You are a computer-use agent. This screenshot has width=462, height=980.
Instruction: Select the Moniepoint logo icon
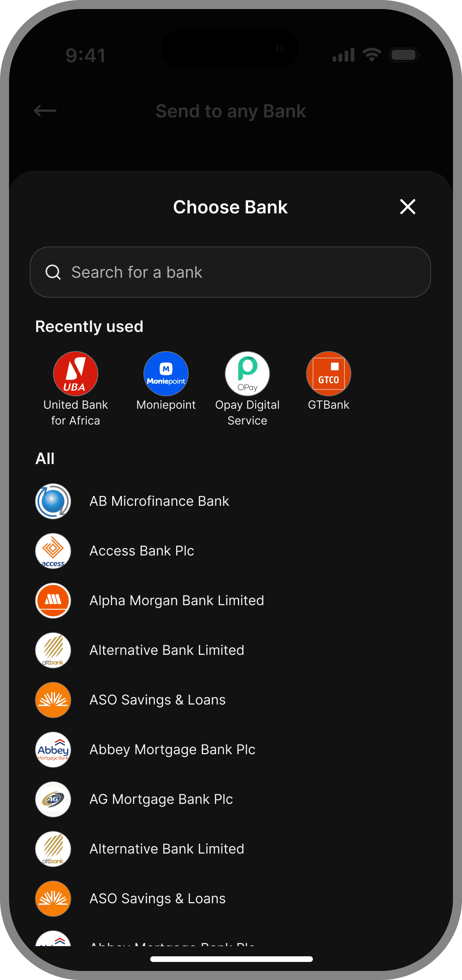(166, 374)
